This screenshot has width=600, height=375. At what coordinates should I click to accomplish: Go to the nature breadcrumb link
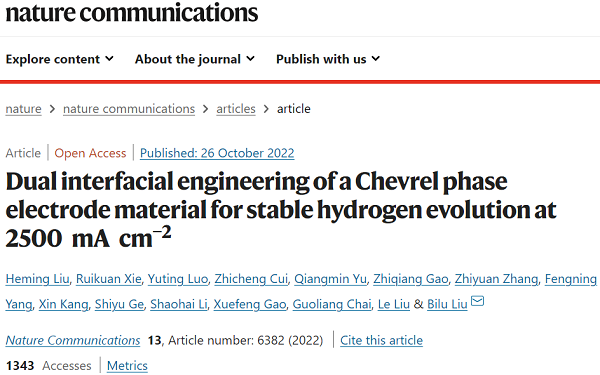pos(23,109)
